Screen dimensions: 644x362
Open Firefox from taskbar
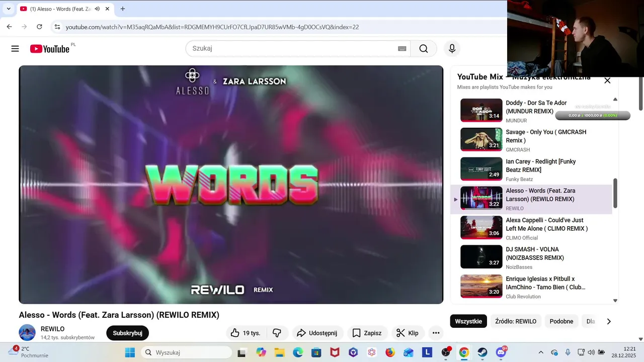tap(390, 352)
